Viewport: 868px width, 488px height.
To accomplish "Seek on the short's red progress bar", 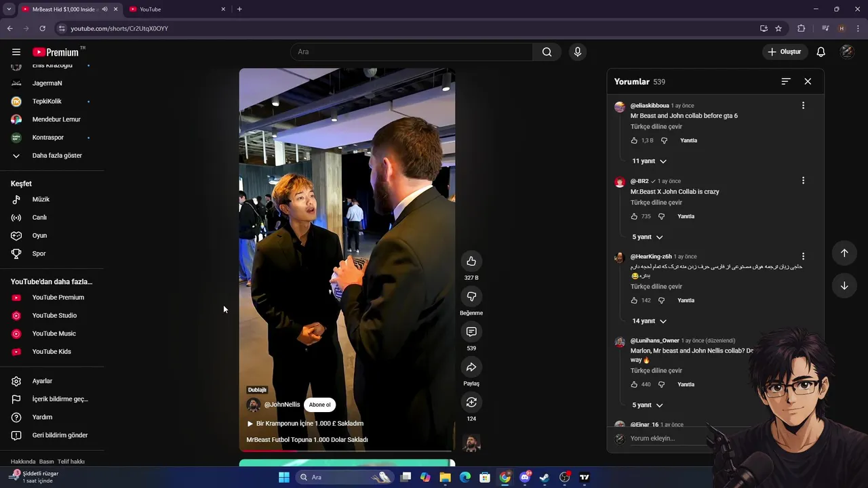I will point(347,451).
